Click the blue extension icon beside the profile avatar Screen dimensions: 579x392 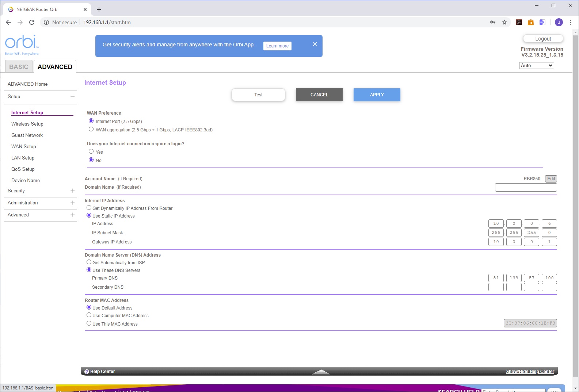(542, 22)
